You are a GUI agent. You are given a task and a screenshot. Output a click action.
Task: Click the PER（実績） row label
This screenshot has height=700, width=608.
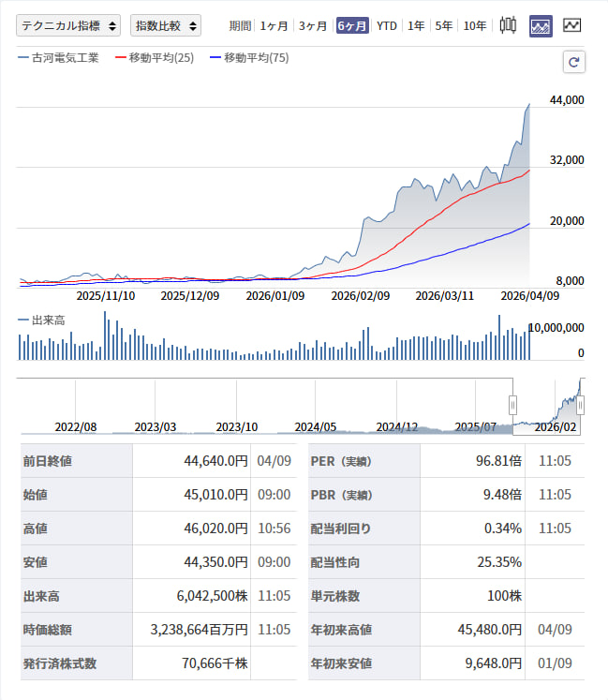pyautogui.click(x=342, y=461)
